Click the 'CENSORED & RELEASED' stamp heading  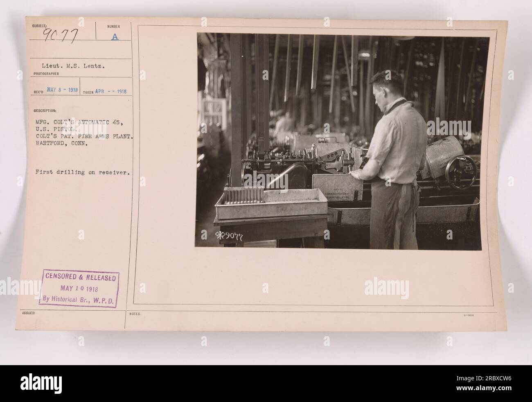(x=81, y=278)
